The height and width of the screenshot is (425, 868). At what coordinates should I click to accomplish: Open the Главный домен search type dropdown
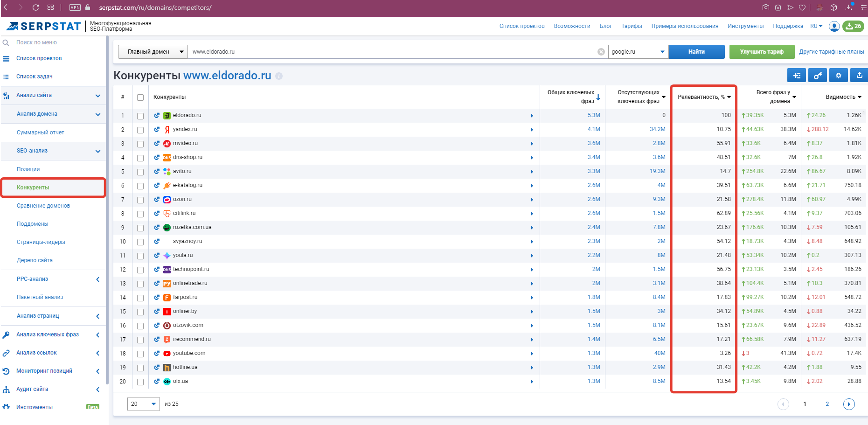tap(153, 52)
